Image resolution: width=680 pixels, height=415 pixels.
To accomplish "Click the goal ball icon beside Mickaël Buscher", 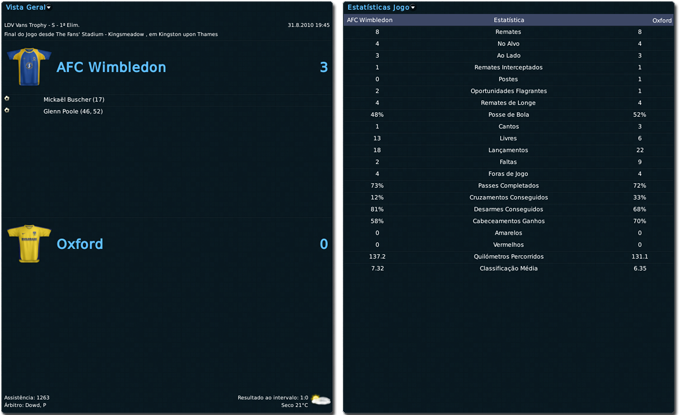I will click(7, 99).
